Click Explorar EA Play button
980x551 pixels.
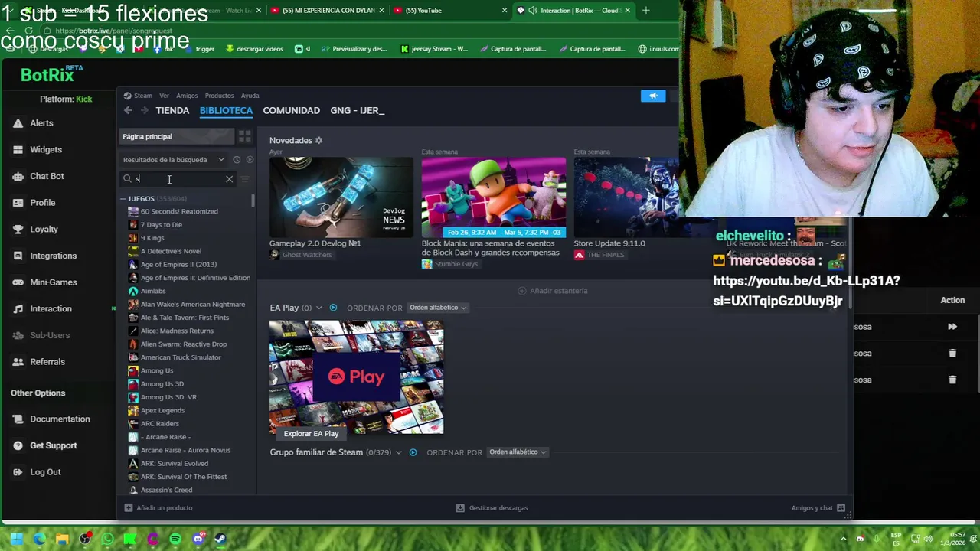(x=311, y=434)
